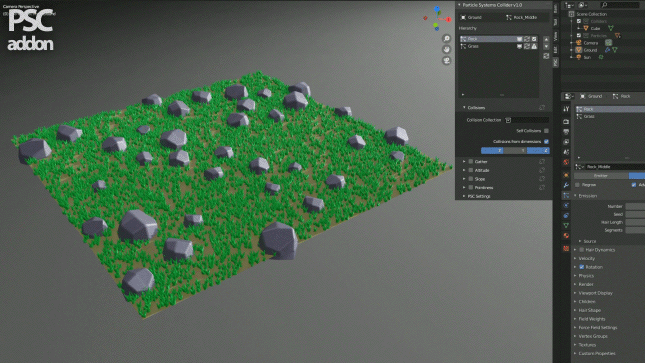645x363 pixels.
Task: Open the Object properties tab icon
Action: (x=566, y=175)
